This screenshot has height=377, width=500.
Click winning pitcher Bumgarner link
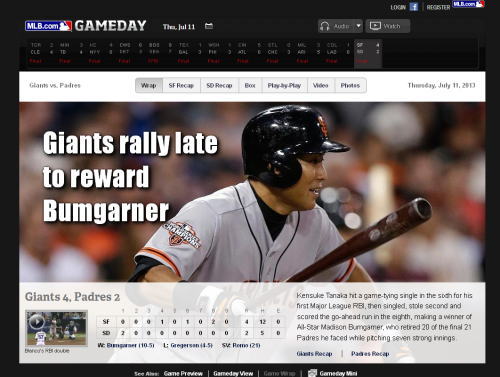(130, 345)
